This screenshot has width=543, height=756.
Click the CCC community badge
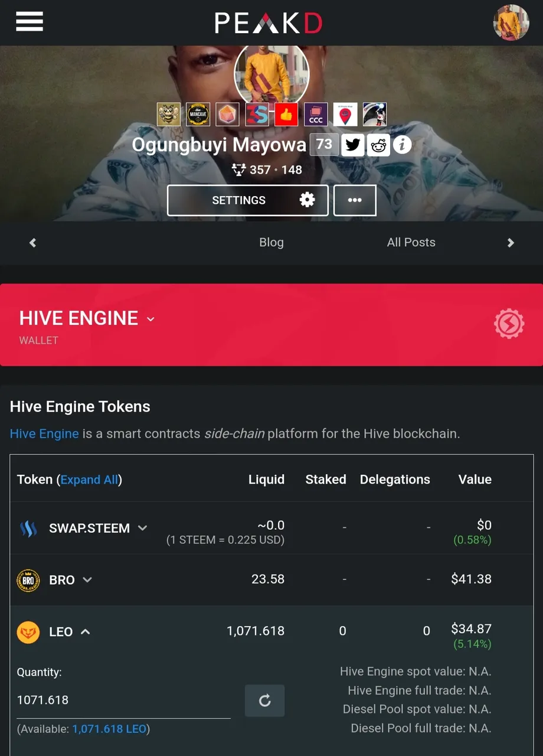coord(316,114)
